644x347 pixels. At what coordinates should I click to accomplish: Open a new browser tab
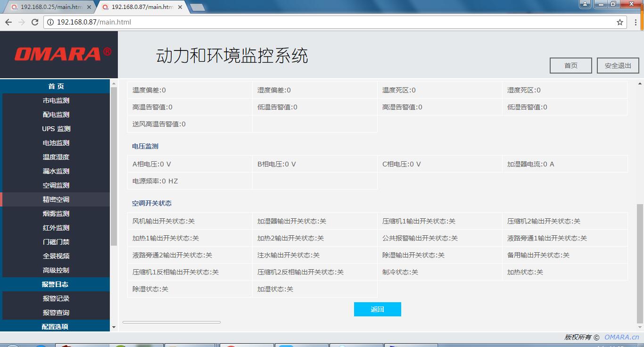pyautogui.click(x=196, y=7)
